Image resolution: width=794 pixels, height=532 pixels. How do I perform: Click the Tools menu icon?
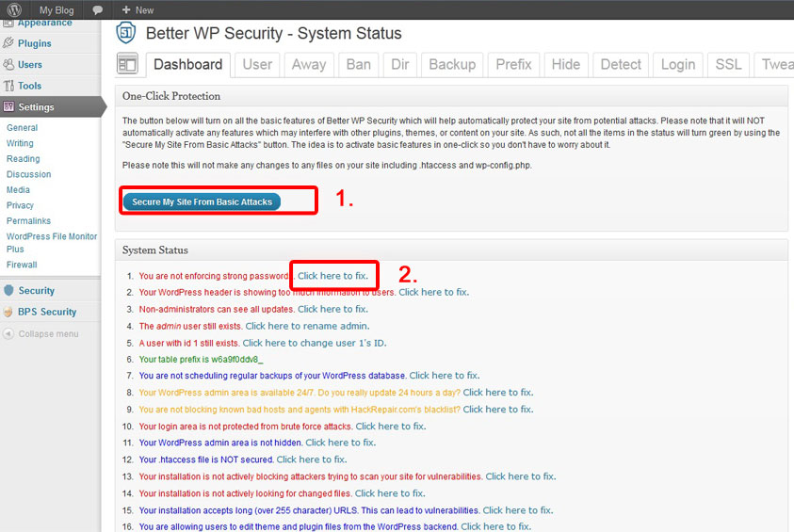[8, 86]
